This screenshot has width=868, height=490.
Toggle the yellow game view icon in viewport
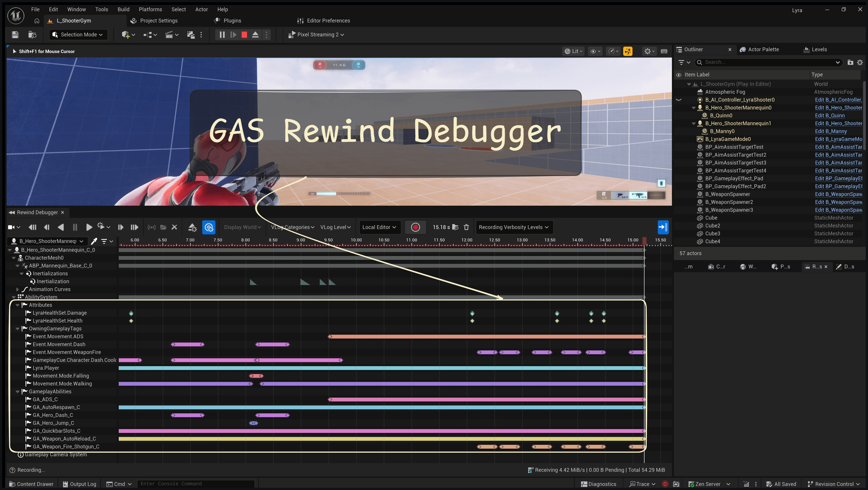[x=628, y=51]
